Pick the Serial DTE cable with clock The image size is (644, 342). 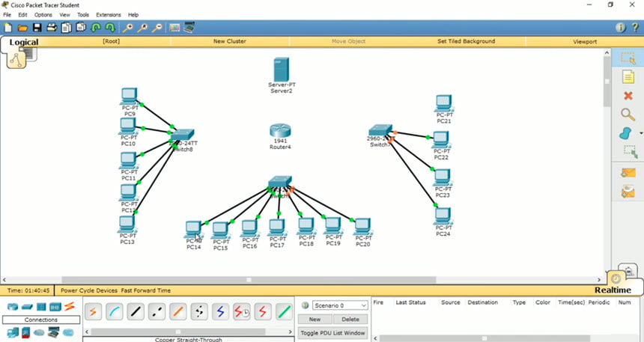(241, 312)
